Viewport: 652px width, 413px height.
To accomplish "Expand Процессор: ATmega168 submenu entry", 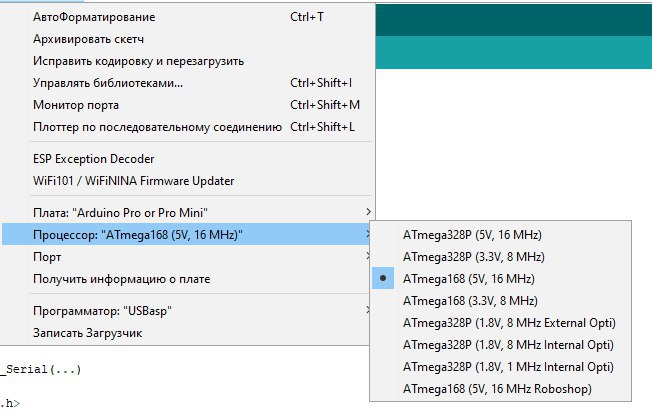I will pos(186,235).
